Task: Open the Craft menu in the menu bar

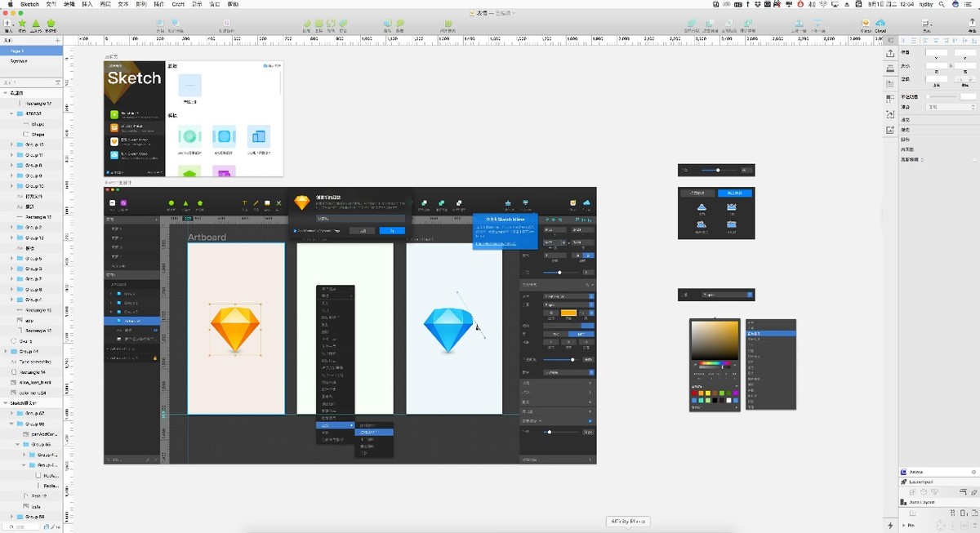Action: [x=177, y=4]
